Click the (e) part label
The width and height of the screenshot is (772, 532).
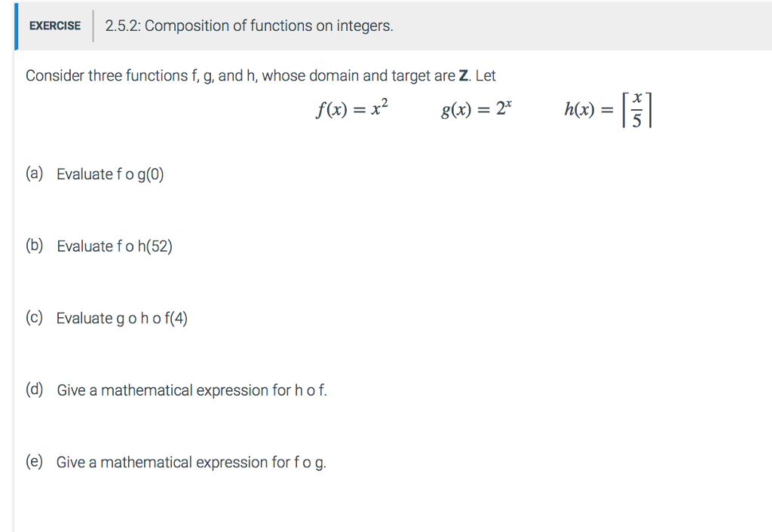click(x=35, y=462)
